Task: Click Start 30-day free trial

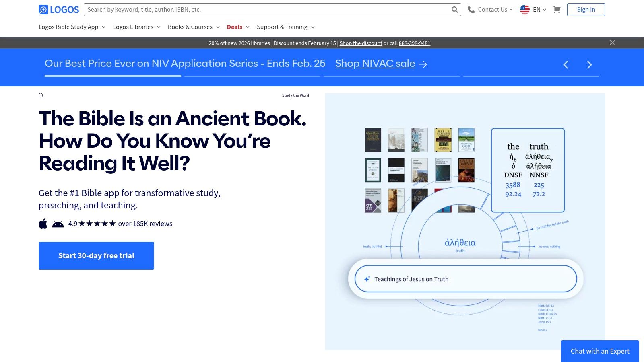Action: [96, 255]
